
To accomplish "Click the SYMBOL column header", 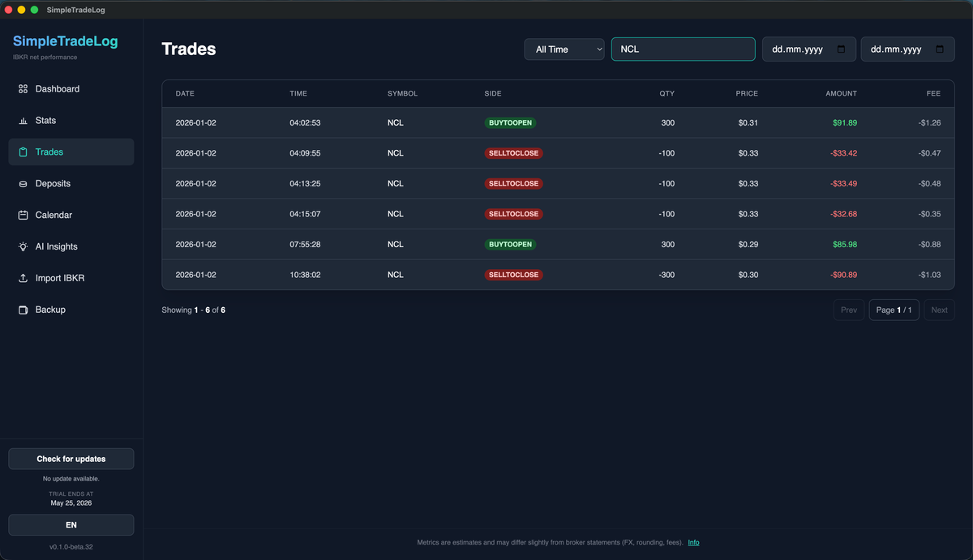I will tap(402, 94).
